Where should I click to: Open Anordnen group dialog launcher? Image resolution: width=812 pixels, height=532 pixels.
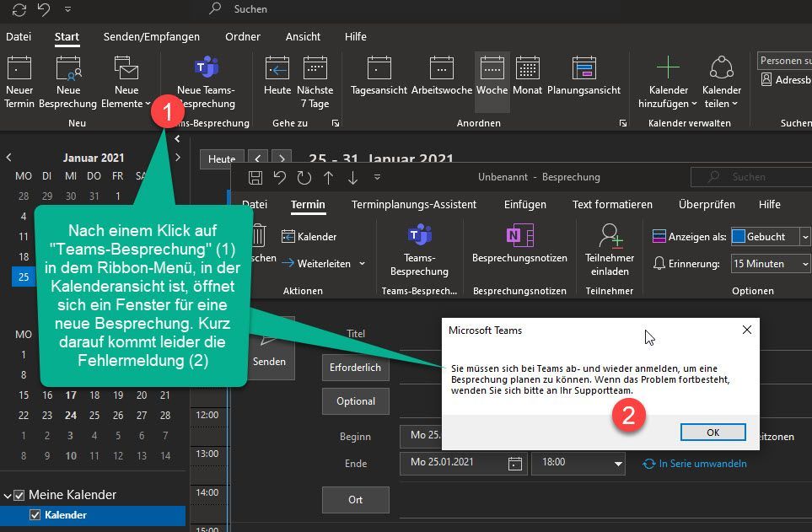pyautogui.click(x=623, y=123)
